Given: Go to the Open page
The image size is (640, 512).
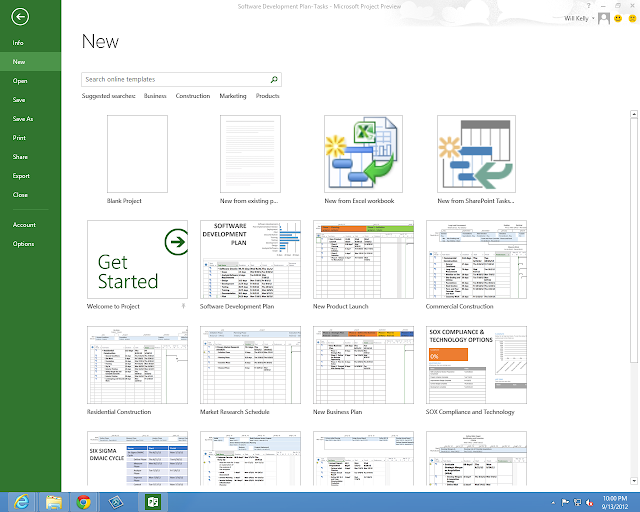Looking at the screenshot, I should click(x=31, y=81).
